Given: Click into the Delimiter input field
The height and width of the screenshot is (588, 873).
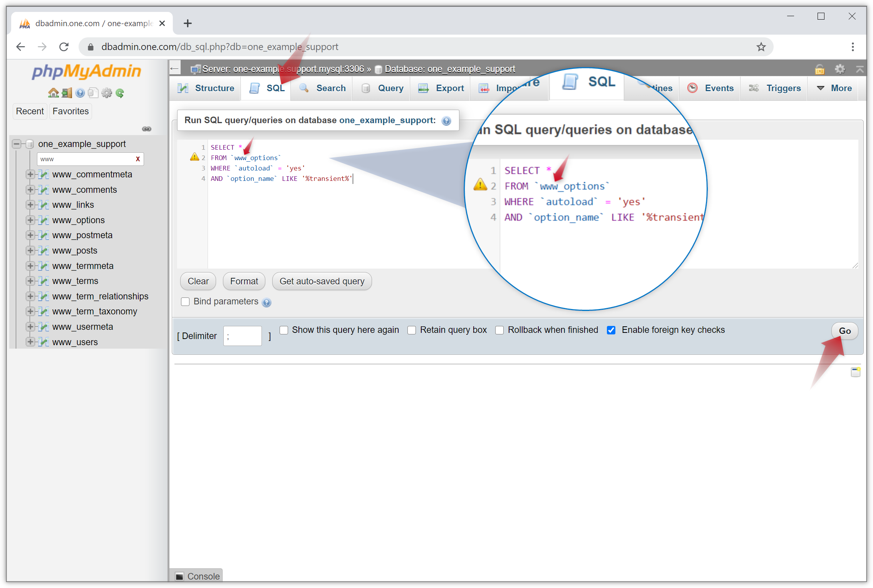Looking at the screenshot, I should click(242, 336).
